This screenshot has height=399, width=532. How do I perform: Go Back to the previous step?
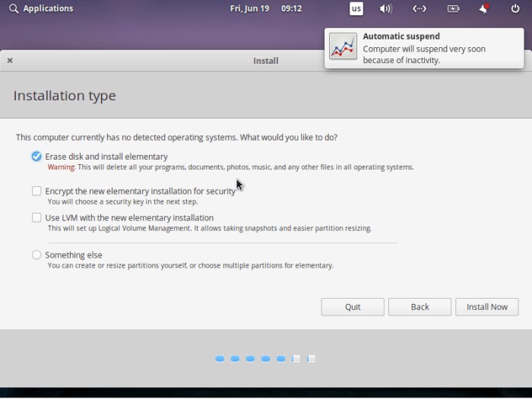420,307
